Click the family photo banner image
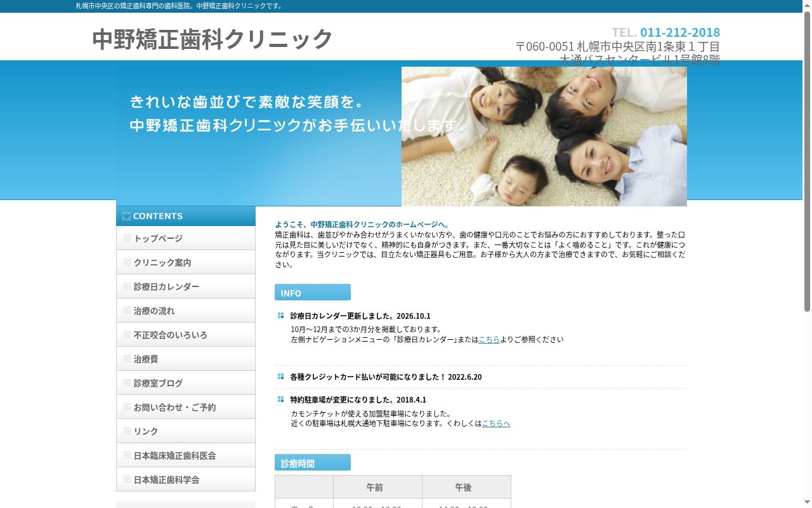This screenshot has width=812, height=508. click(x=544, y=137)
